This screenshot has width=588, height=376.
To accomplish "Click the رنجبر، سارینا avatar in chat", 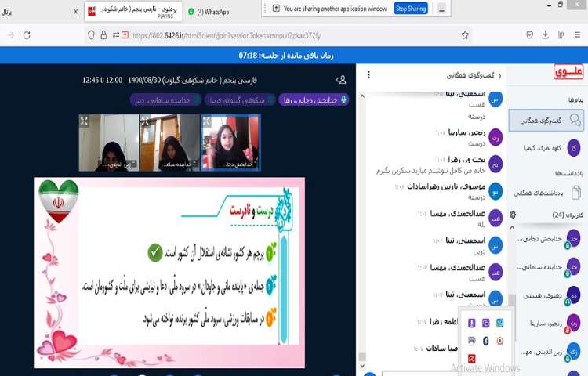I will point(495,137).
